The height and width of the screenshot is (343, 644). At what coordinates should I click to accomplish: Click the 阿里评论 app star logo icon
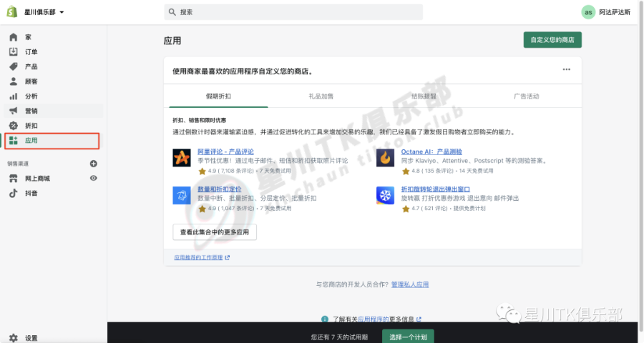coord(182,157)
